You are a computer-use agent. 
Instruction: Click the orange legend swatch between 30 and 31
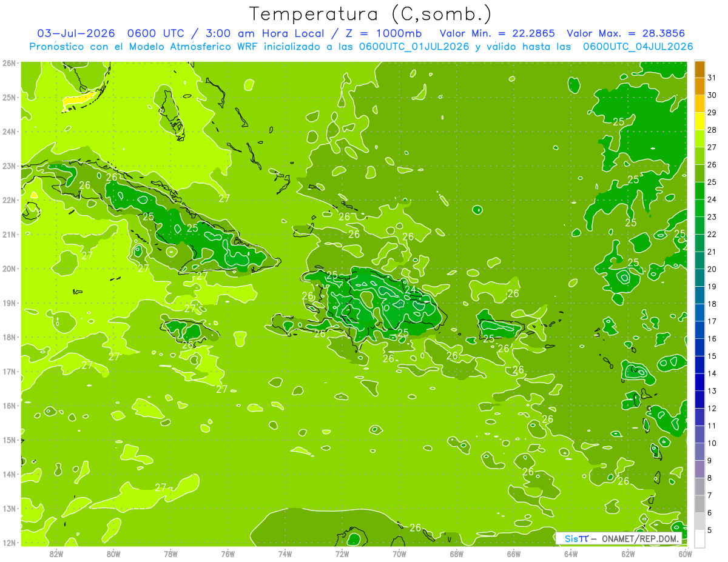pyautogui.click(x=699, y=87)
